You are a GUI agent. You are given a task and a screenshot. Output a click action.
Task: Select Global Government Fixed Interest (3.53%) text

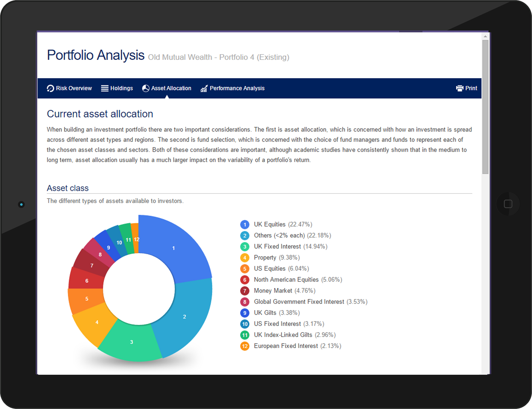[x=311, y=302]
